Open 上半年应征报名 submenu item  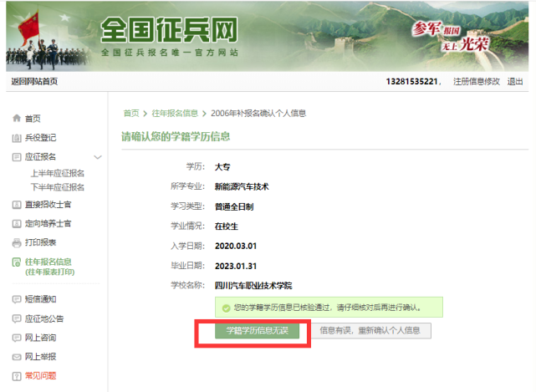tap(58, 173)
